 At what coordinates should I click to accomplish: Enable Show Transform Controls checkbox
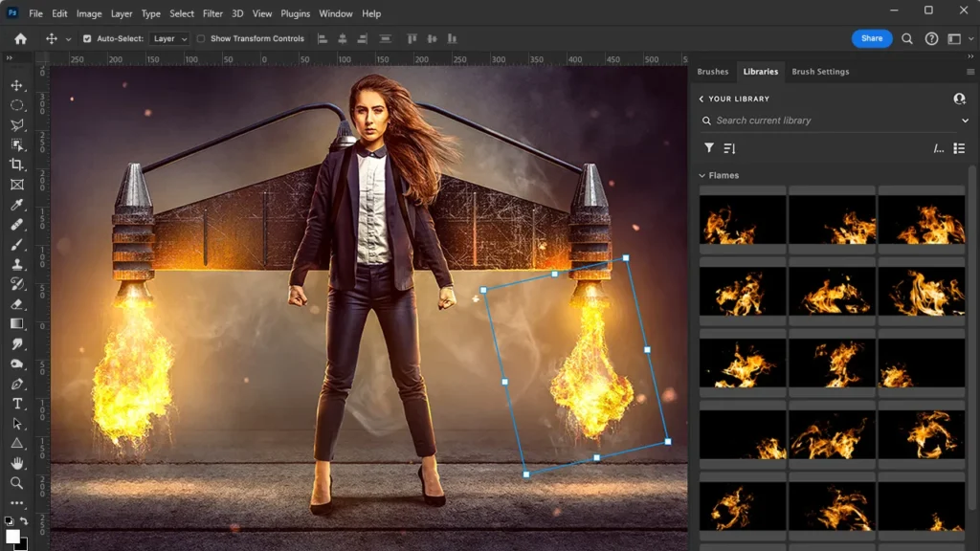click(201, 39)
